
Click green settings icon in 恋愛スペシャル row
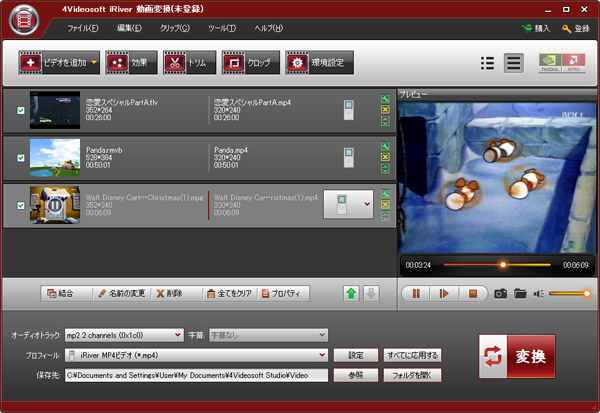385,99
